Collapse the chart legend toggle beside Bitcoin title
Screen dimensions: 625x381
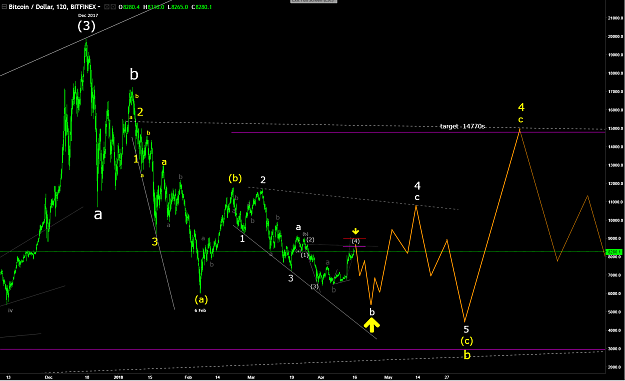pyautogui.click(x=4, y=7)
